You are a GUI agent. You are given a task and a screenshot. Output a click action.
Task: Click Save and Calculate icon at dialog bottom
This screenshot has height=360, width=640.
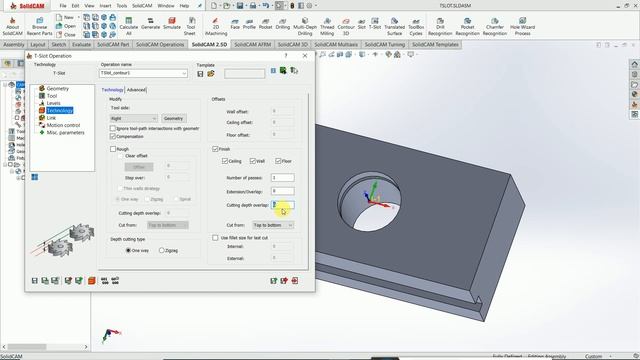pyautogui.click(x=45, y=280)
